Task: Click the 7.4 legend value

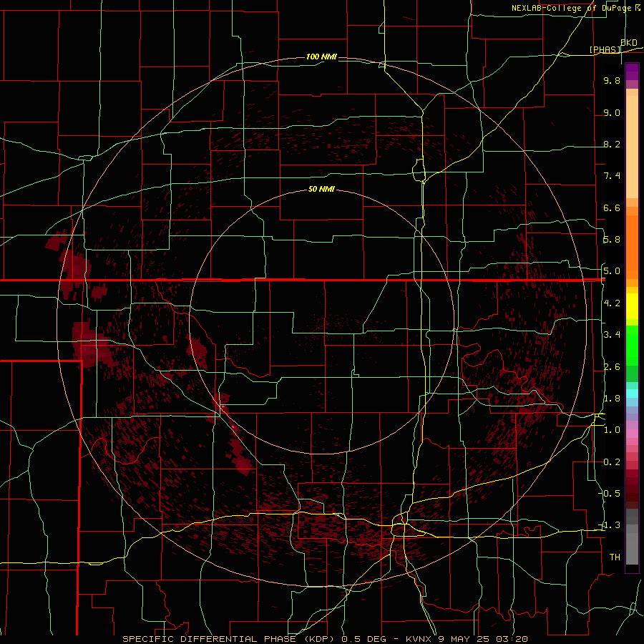Action: tap(612, 176)
